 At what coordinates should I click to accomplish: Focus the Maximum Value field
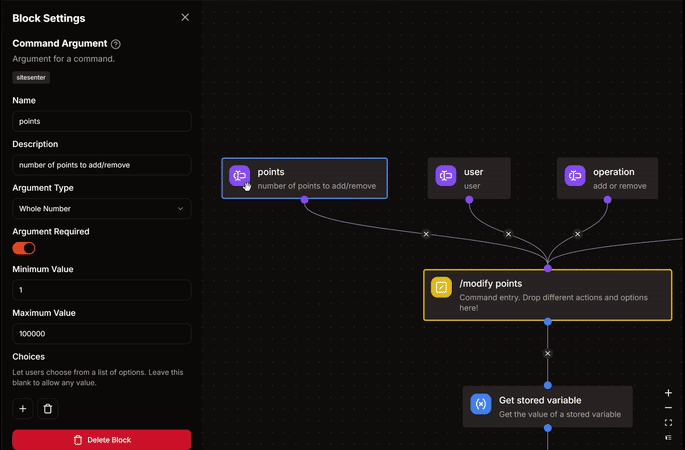(x=101, y=333)
